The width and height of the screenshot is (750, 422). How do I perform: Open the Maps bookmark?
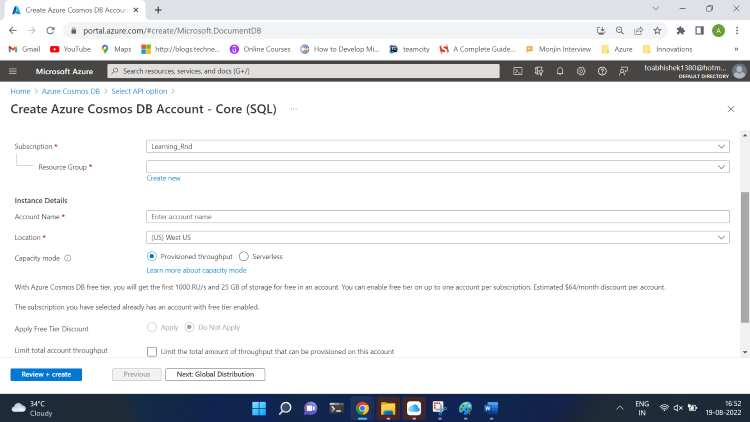coord(116,49)
